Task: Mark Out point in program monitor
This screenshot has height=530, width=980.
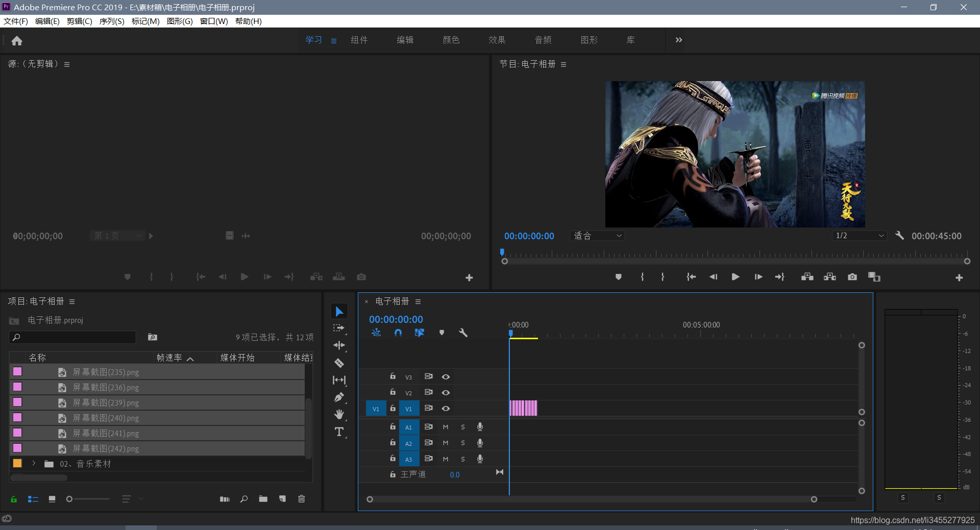Action: (x=663, y=277)
